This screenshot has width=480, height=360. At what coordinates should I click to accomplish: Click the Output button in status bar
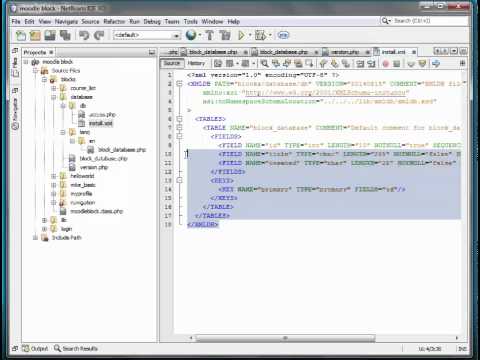35,348
